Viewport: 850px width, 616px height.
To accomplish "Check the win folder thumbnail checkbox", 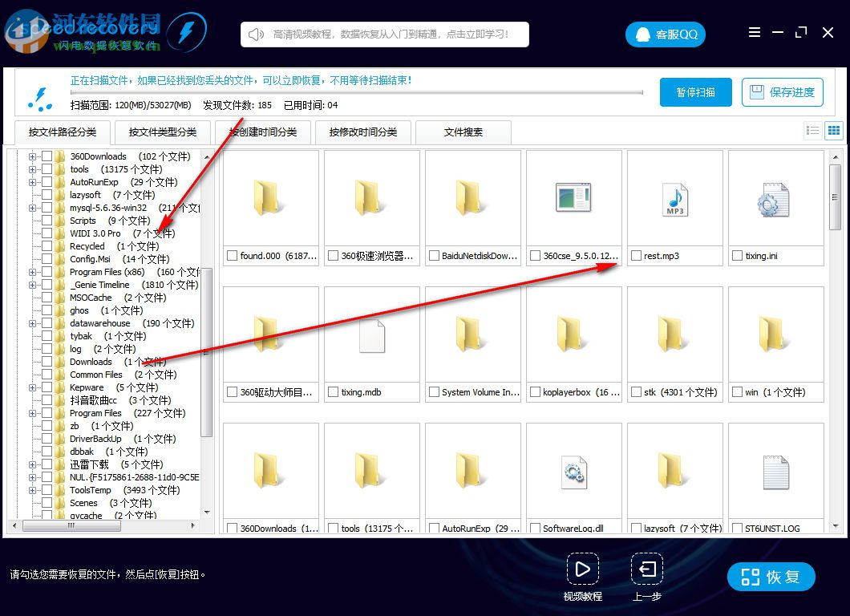I will 737,391.
